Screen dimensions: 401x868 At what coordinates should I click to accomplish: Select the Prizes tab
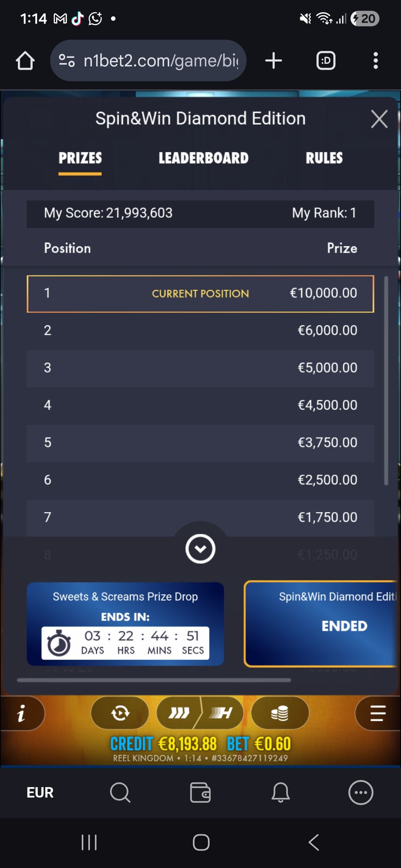(x=80, y=158)
